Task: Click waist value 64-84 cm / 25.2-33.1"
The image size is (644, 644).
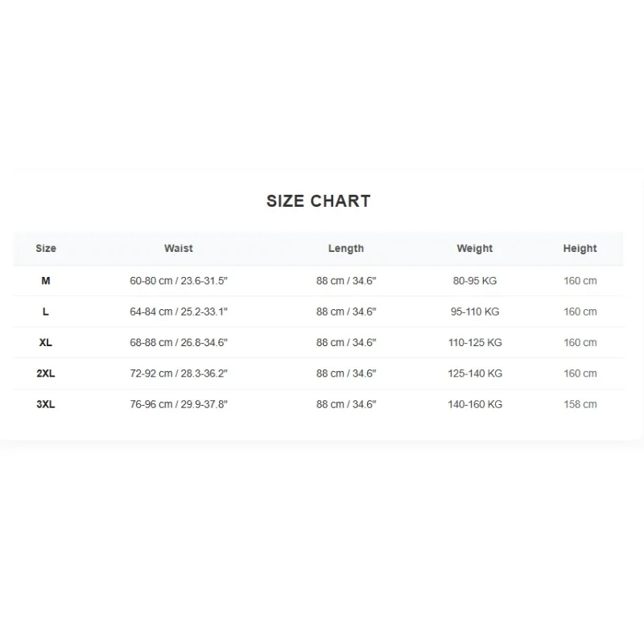Action: [178, 312]
